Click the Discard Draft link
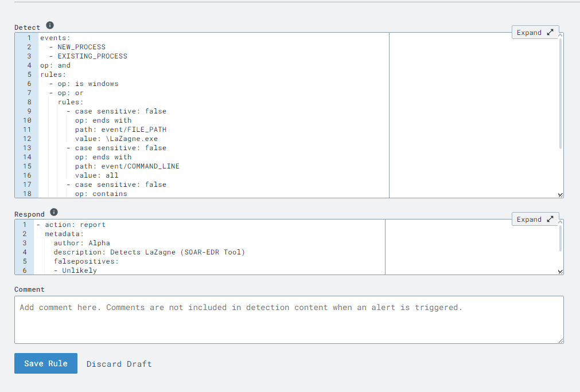Image resolution: width=580 pixels, height=392 pixels. coord(119,364)
